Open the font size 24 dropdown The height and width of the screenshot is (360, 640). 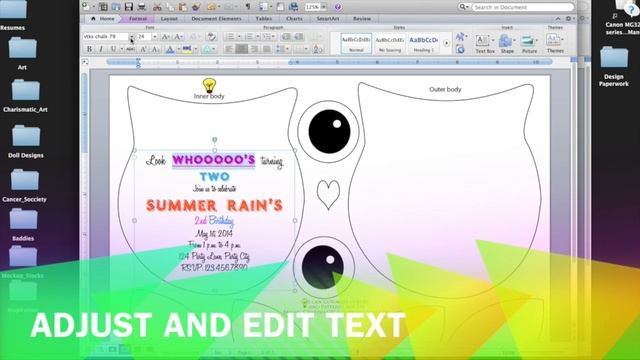coord(155,37)
